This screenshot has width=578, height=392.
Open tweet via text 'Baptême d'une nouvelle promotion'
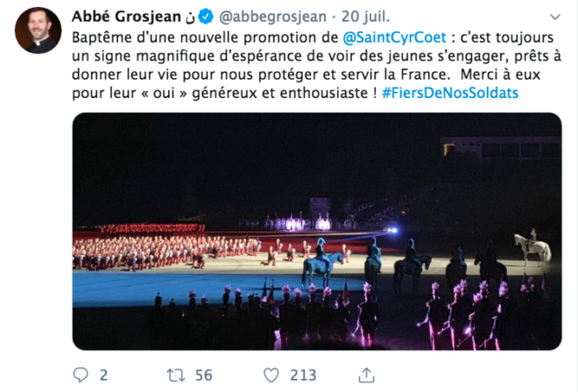tap(205, 38)
